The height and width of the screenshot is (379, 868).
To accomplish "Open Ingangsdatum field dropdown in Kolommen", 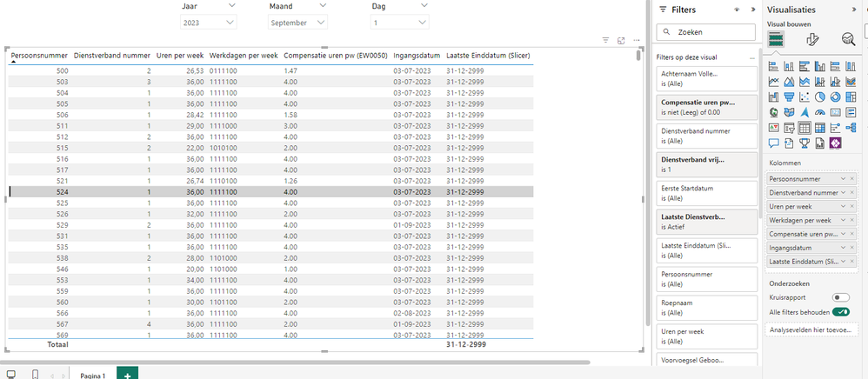I will (x=843, y=248).
